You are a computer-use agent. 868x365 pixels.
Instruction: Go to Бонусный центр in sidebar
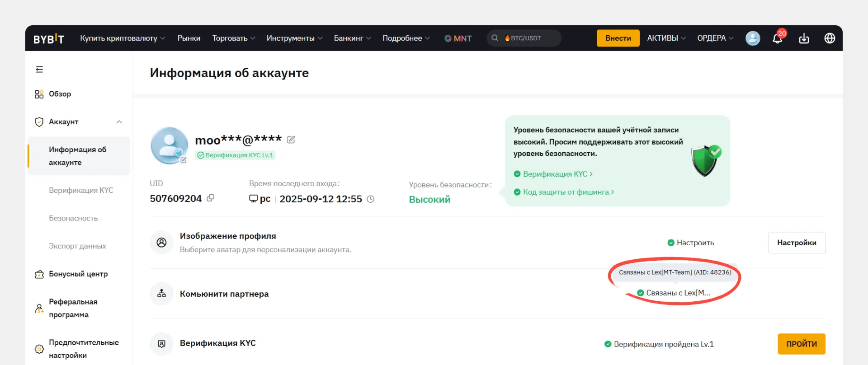coord(78,274)
